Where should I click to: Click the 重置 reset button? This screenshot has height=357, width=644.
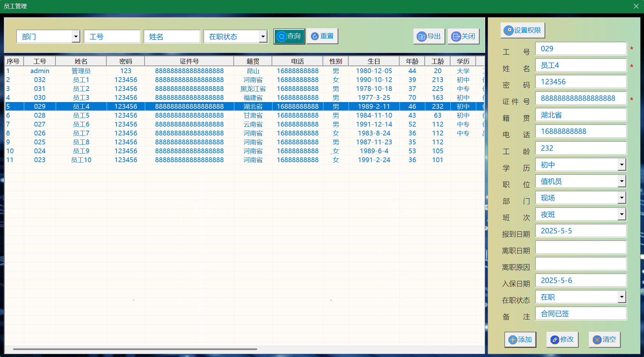(322, 36)
